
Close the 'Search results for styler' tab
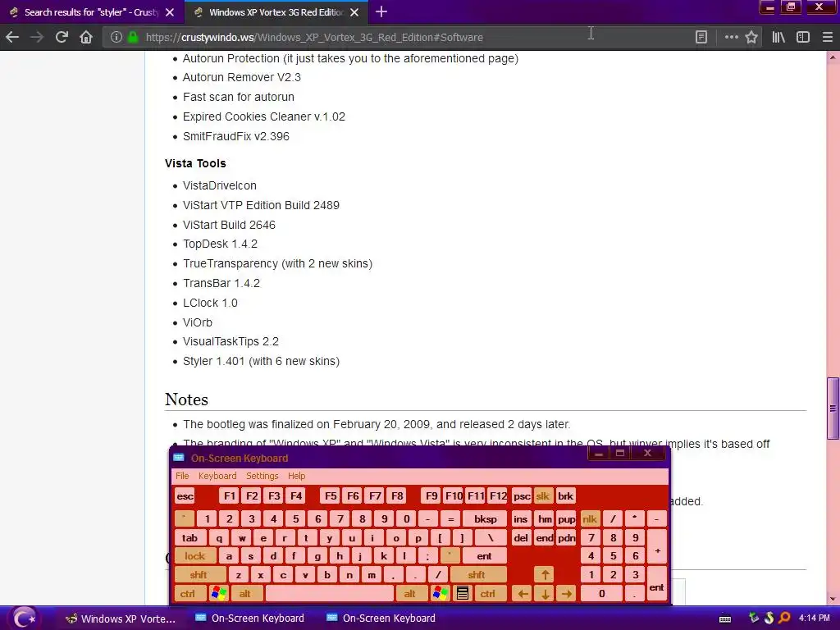click(x=169, y=11)
